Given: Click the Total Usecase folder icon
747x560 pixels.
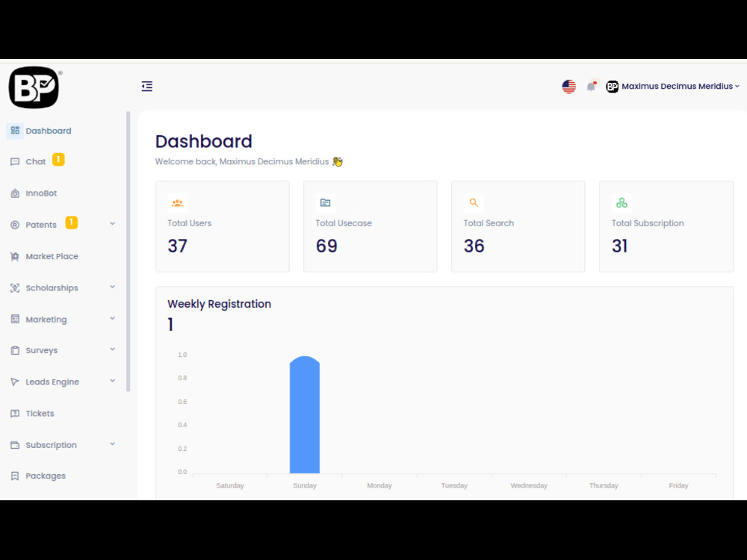Looking at the screenshot, I should point(326,203).
